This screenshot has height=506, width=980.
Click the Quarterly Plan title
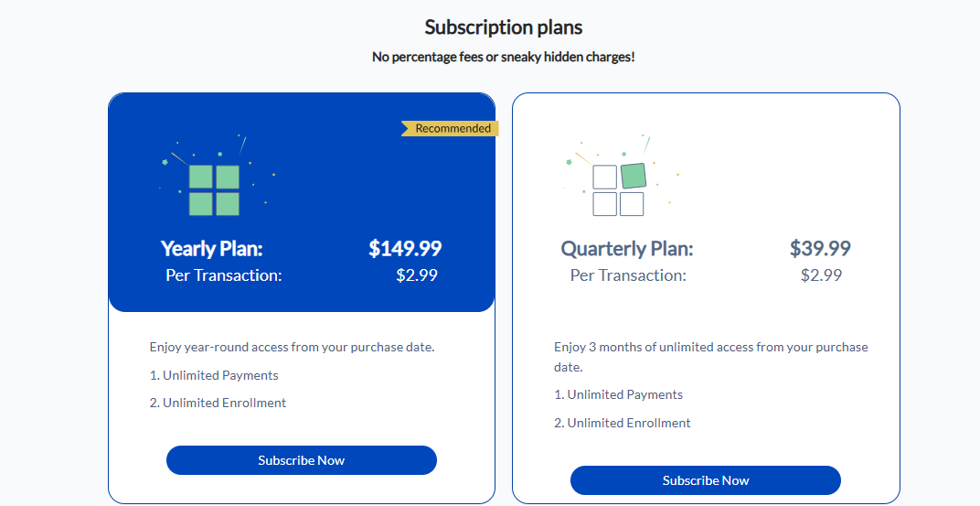[x=627, y=249]
